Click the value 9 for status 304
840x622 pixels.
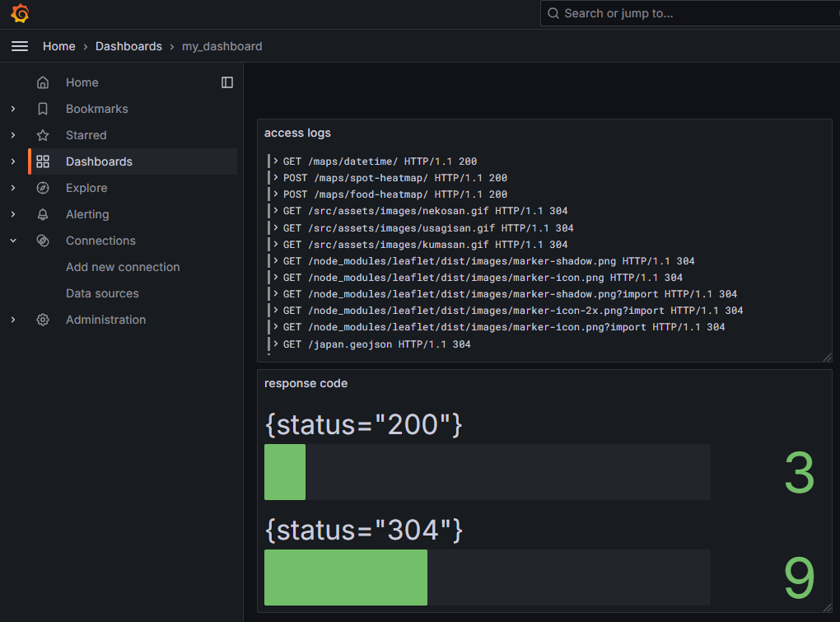pyautogui.click(x=800, y=578)
